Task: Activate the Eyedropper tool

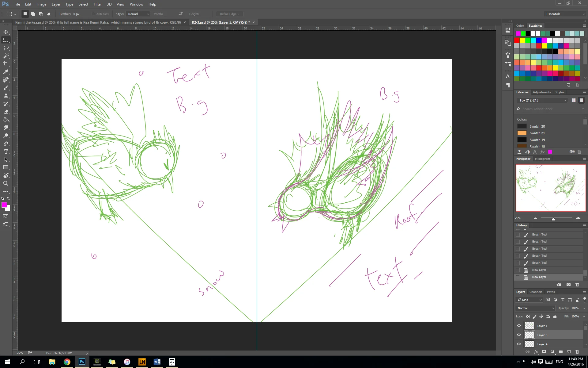Action: [6, 72]
